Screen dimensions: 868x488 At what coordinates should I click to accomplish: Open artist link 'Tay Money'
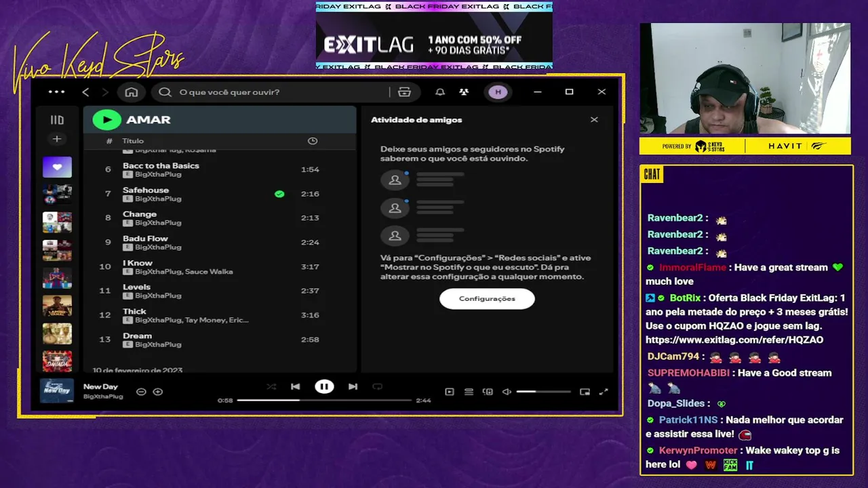[x=204, y=320]
